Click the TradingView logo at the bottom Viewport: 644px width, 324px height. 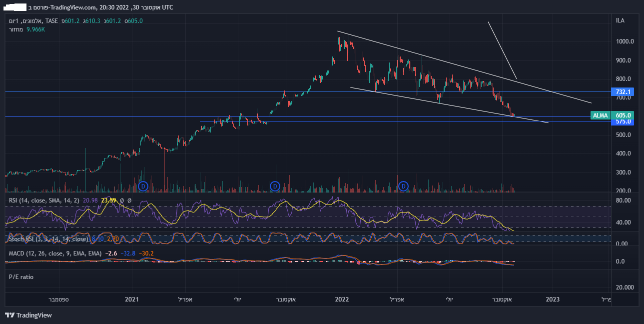point(28,315)
